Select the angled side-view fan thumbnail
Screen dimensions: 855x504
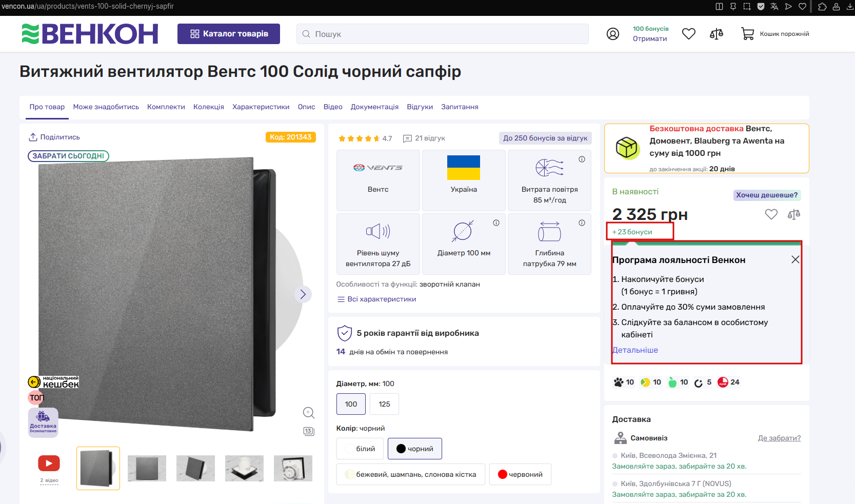[196, 468]
